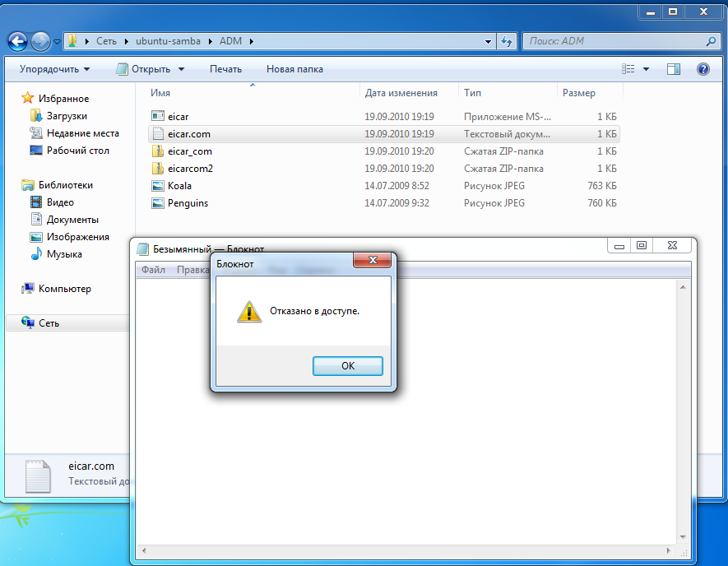The image size is (728, 566).
Task: Select the Penguins JPEG image icon
Action: tap(158, 203)
